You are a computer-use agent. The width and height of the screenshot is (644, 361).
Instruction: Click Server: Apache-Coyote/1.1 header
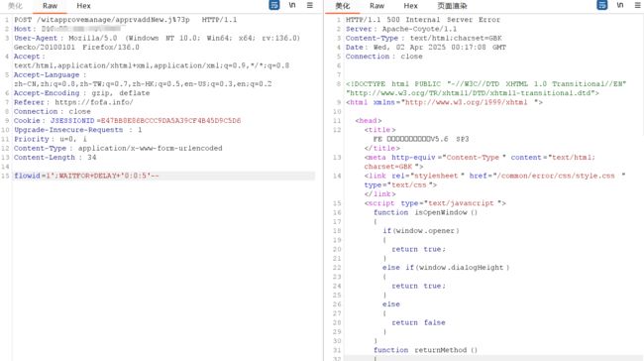click(401, 29)
